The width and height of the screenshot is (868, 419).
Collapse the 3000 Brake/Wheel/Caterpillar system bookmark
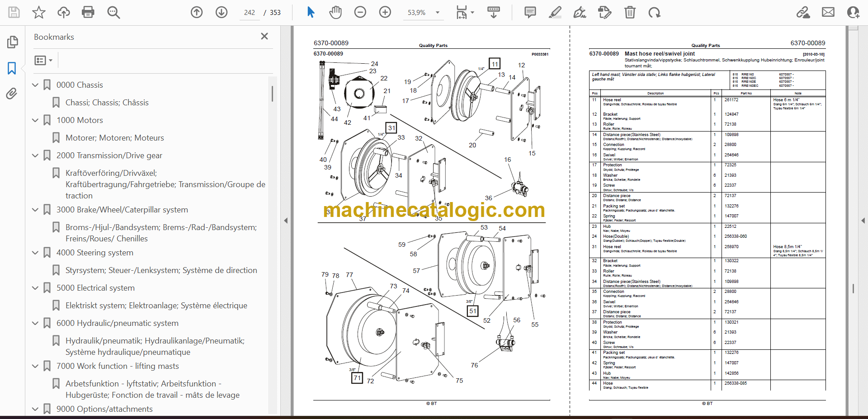[35, 209]
